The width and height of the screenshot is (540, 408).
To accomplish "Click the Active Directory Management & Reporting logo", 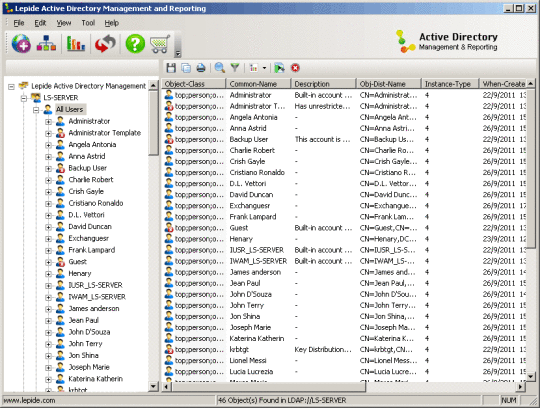I will (447, 41).
